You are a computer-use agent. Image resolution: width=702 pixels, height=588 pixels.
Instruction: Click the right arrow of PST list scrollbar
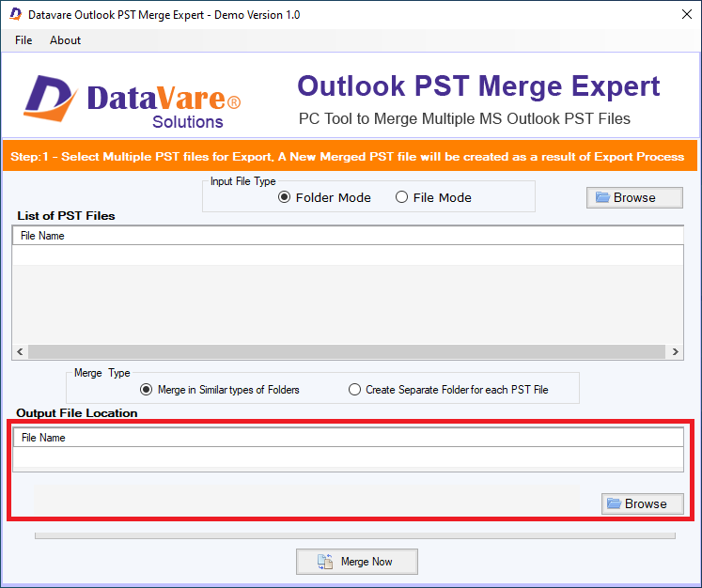click(x=675, y=351)
